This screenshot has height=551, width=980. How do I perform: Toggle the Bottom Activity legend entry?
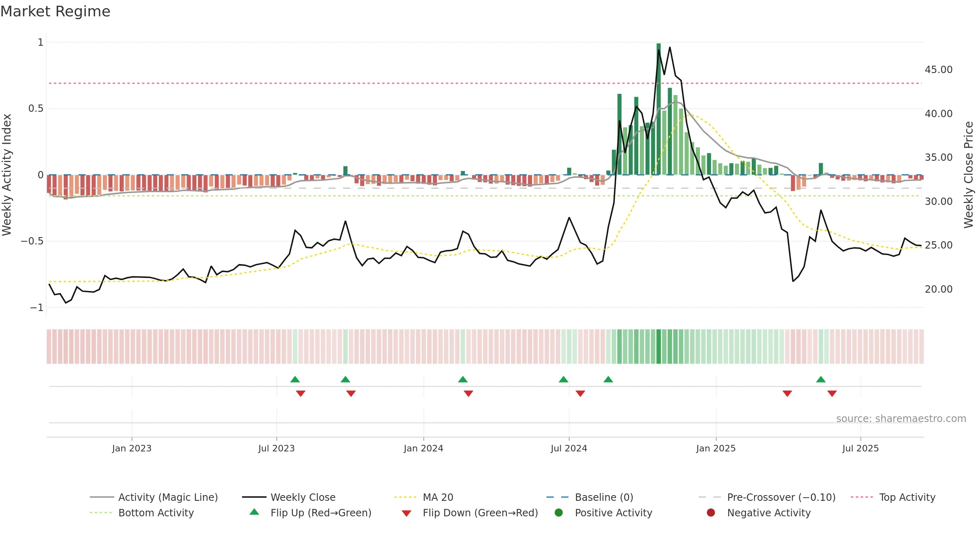(142, 513)
